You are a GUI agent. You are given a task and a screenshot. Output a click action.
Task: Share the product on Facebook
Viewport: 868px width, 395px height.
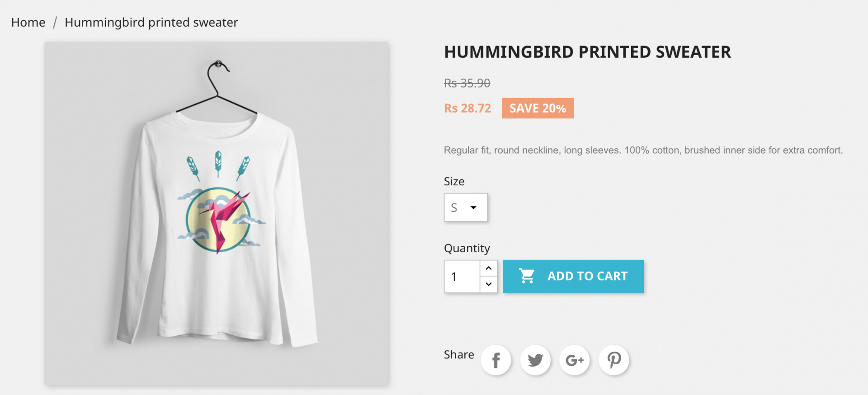tap(496, 360)
